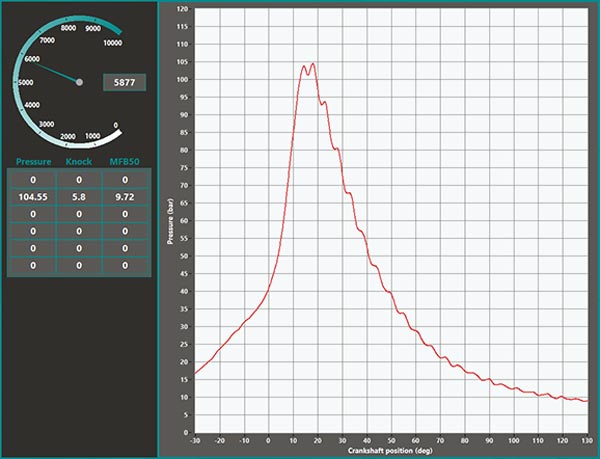Image resolution: width=600 pixels, height=459 pixels.
Task: Select the last row cell under Knock
Action: click(x=79, y=265)
